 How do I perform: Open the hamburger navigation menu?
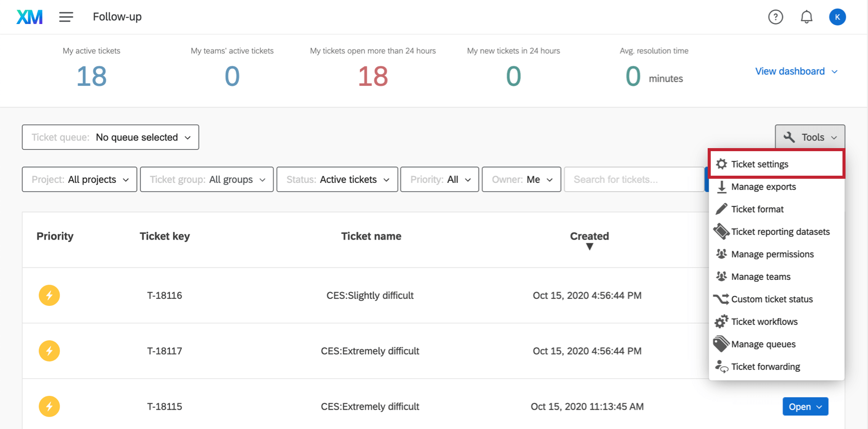66,17
